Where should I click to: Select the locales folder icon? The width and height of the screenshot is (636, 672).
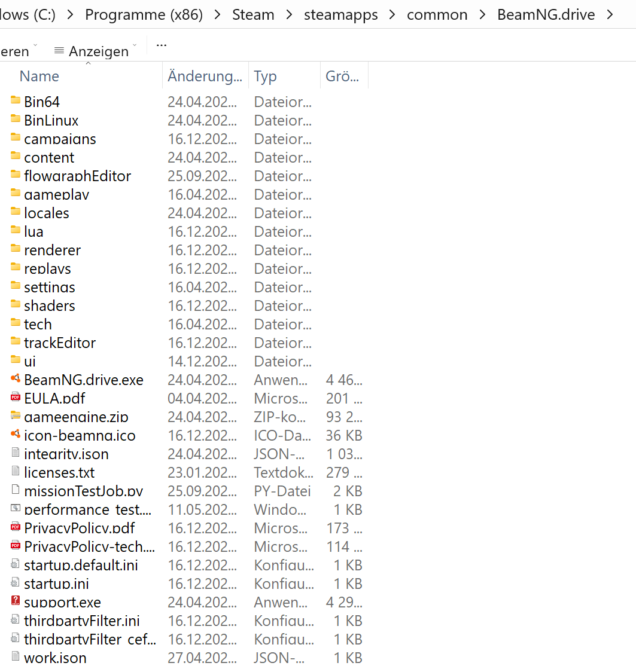[16, 211]
